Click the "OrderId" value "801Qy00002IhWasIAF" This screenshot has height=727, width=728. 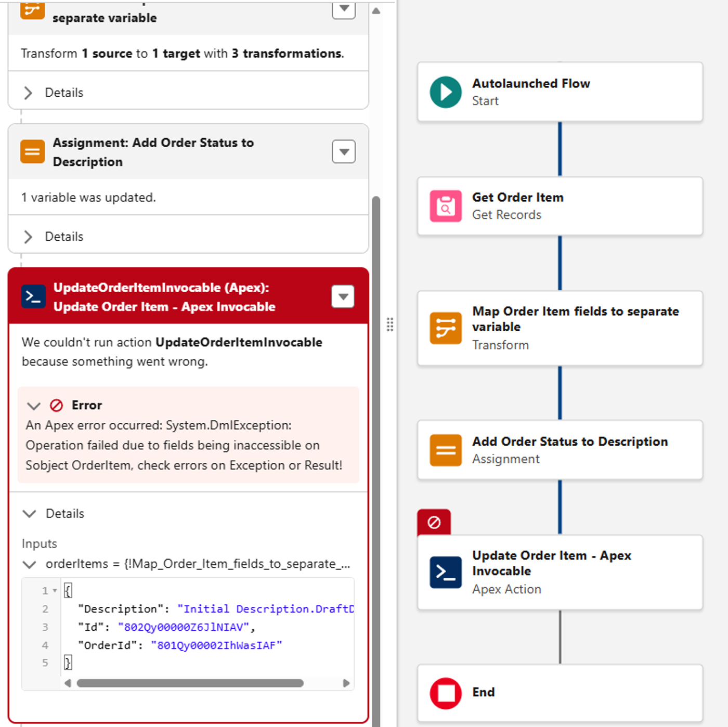[216, 645]
